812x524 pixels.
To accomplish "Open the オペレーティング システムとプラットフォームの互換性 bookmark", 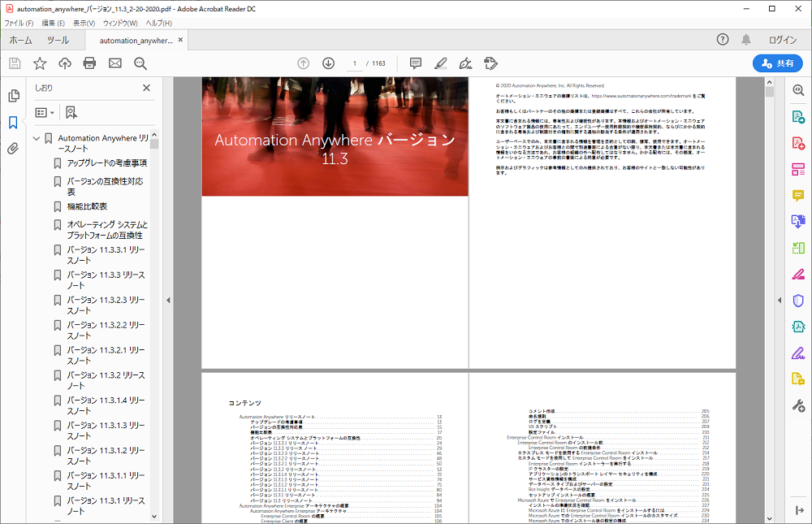I will click(107, 230).
